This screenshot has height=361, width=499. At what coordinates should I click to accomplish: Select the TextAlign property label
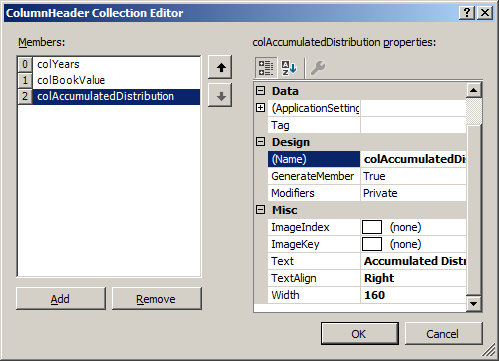point(314,278)
